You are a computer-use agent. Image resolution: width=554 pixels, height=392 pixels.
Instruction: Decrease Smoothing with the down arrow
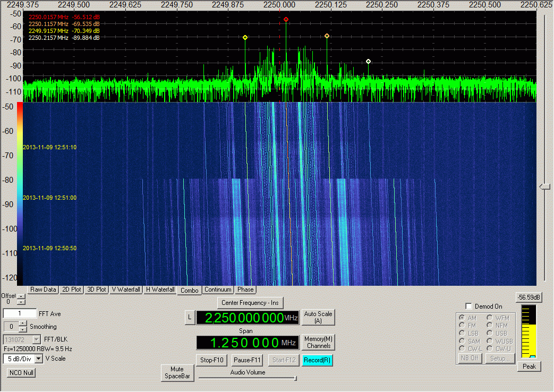pyautogui.click(x=23, y=329)
